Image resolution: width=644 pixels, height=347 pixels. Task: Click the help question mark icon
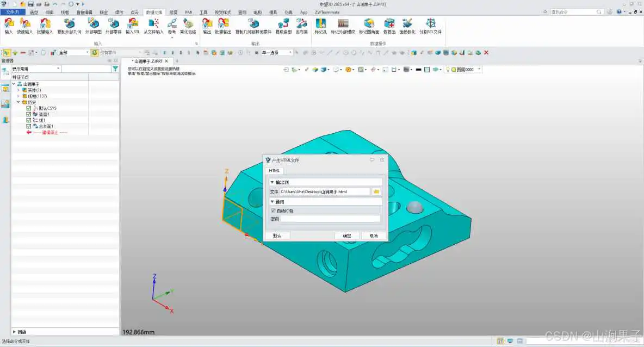click(x=619, y=12)
